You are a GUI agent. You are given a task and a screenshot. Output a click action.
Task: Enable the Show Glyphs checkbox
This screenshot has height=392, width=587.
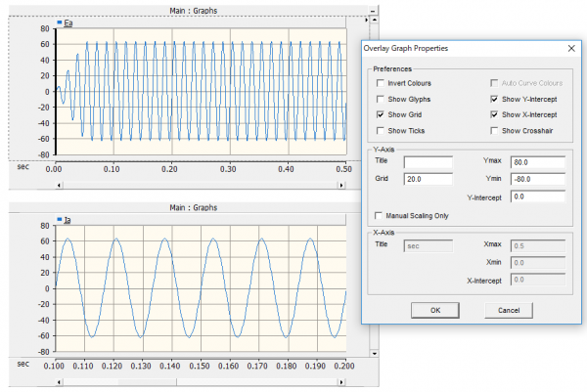(x=381, y=100)
